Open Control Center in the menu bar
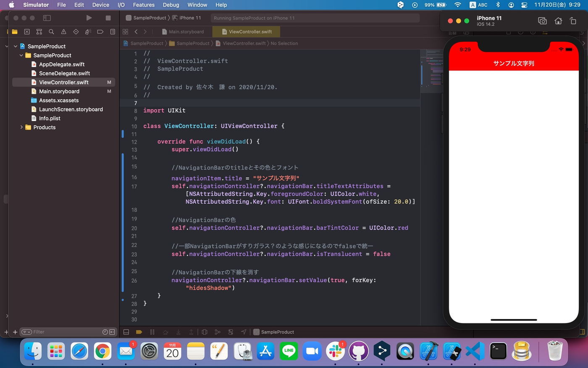 click(x=524, y=5)
